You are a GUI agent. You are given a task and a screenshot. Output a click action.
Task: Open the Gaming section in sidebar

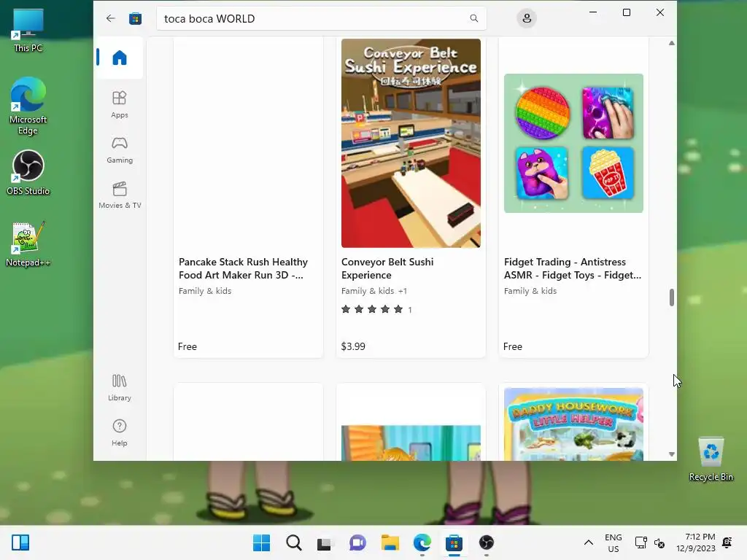120,150
